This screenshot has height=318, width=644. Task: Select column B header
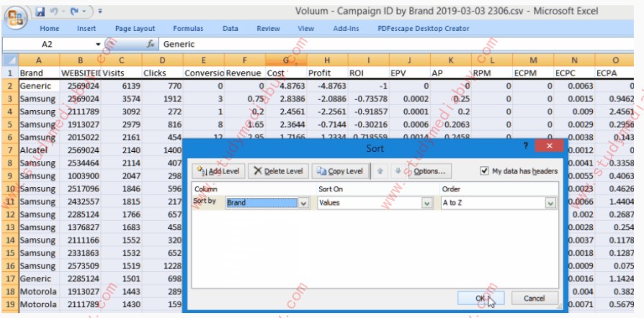click(x=80, y=60)
